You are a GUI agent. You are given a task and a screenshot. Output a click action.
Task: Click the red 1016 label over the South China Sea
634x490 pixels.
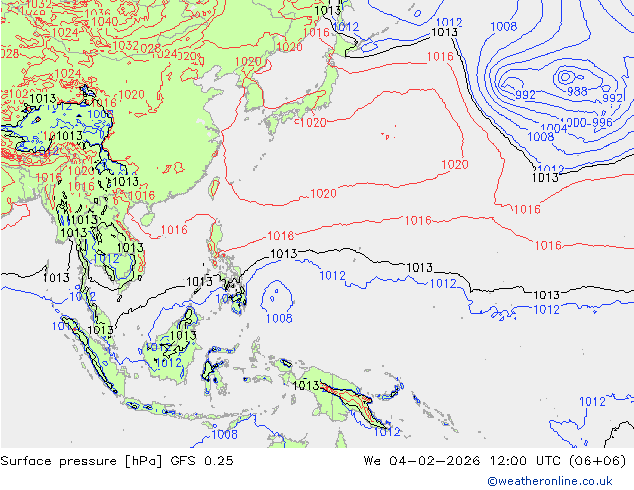point(174,230)
